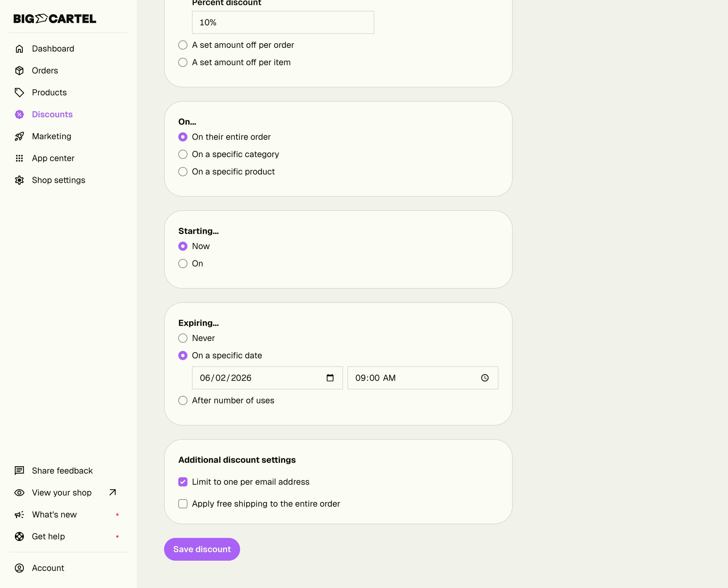Click the Orders box icon

click(19, 71)
